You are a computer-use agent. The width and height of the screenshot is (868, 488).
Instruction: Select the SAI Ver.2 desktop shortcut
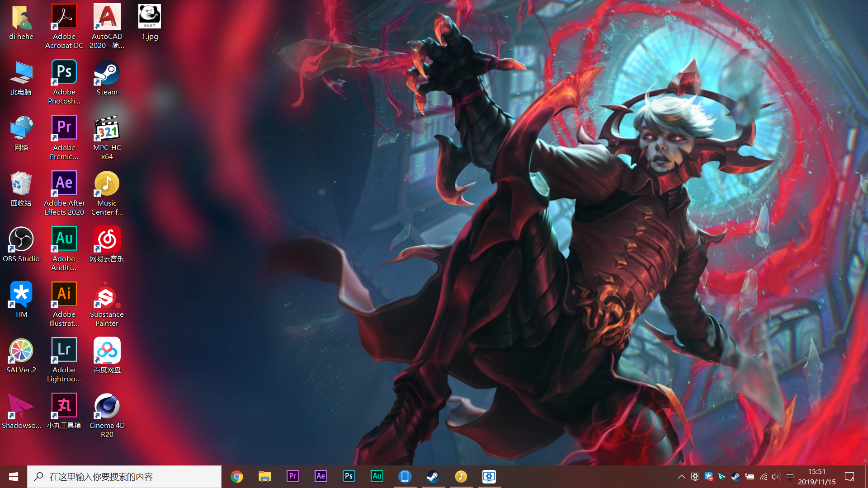[x=21, y=356]
